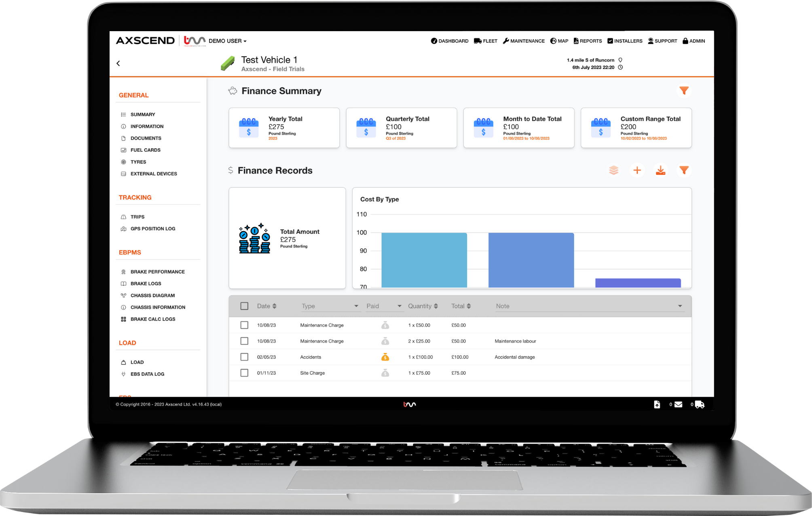This screenshot has width=812, height=516.
Task: Open the file upload icon in status bar
Action: click(x=657, y=404)
